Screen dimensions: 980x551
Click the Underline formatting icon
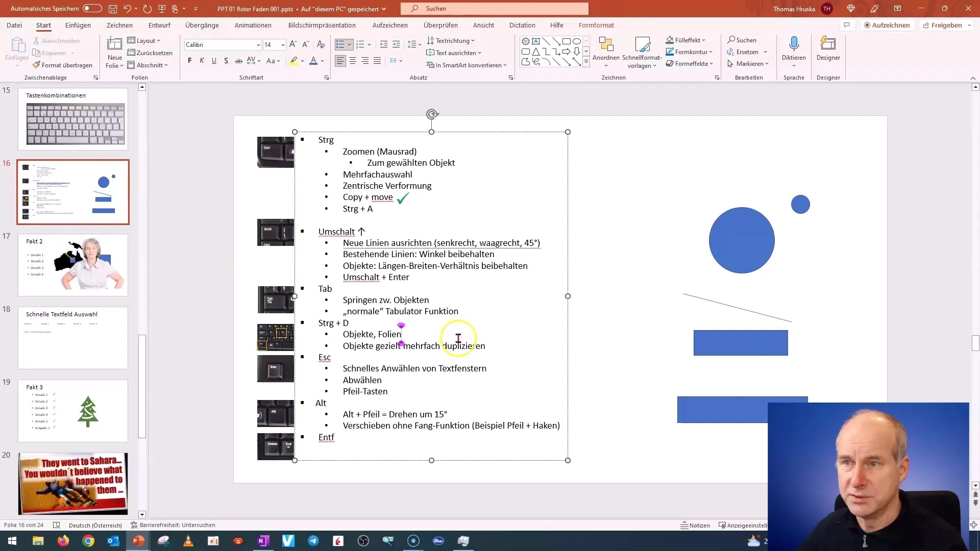214,61
